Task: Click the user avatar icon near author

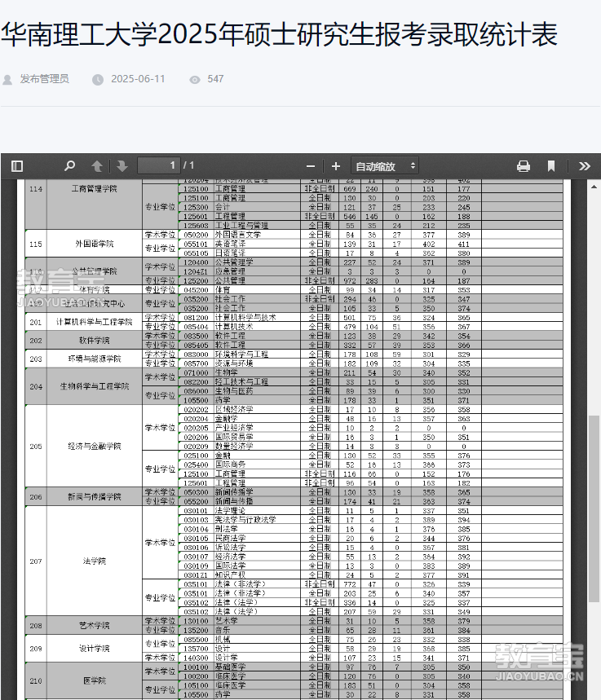Action: pos(7,79)
